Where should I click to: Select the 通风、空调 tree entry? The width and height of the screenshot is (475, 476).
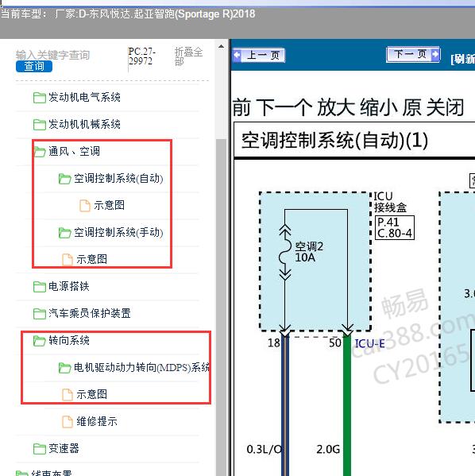click(74, 151)
